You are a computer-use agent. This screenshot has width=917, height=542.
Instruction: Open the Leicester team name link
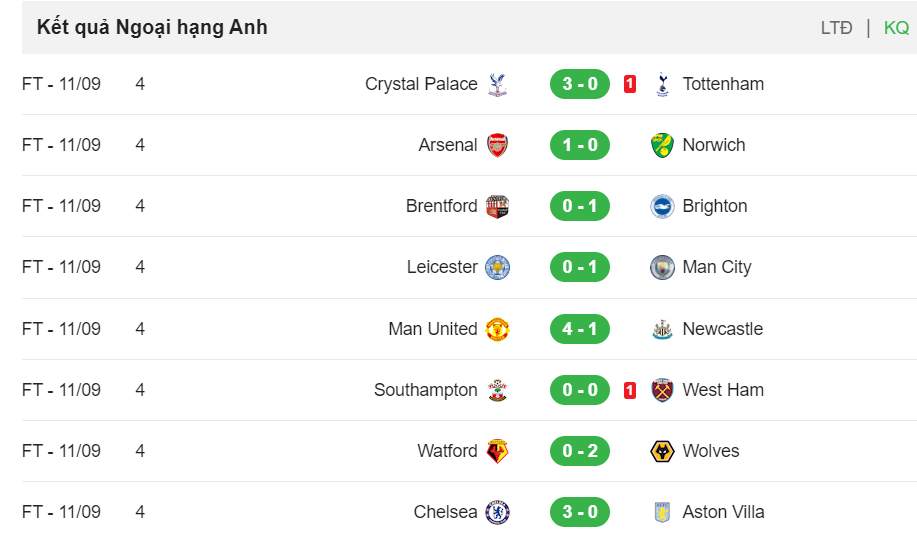[x=442, y=267]
